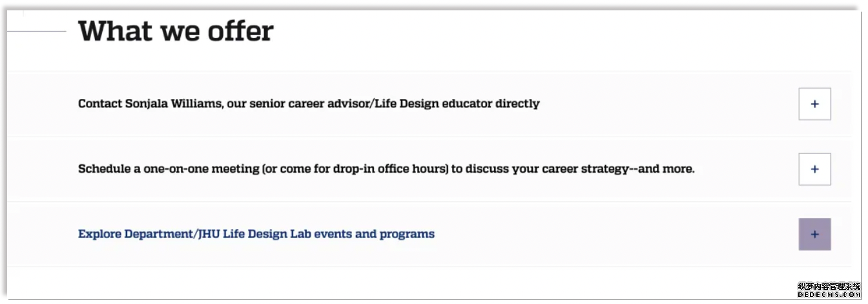Expand the 'Schedule a one-on-one meeting' row title

(x=386, y=169)
